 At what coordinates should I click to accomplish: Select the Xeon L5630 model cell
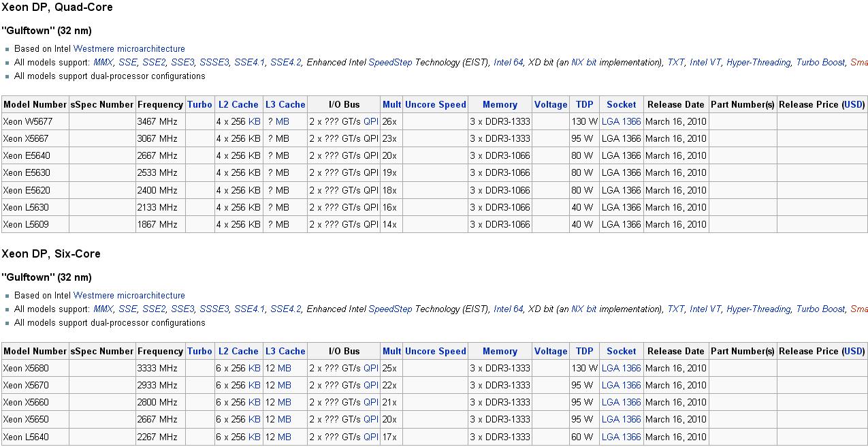[35, 208]
